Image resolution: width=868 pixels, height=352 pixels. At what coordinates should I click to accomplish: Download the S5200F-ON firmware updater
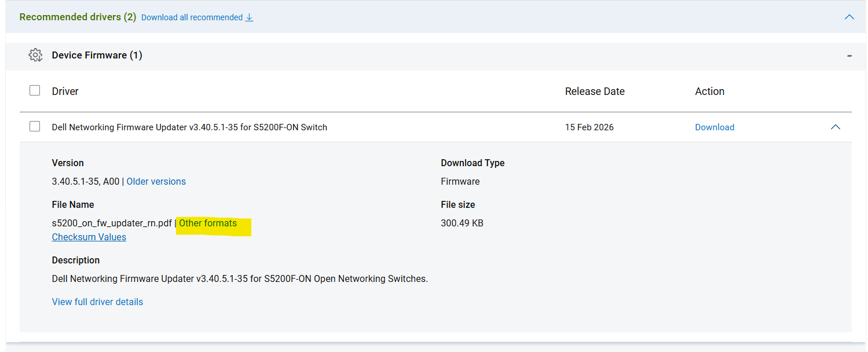715,127
